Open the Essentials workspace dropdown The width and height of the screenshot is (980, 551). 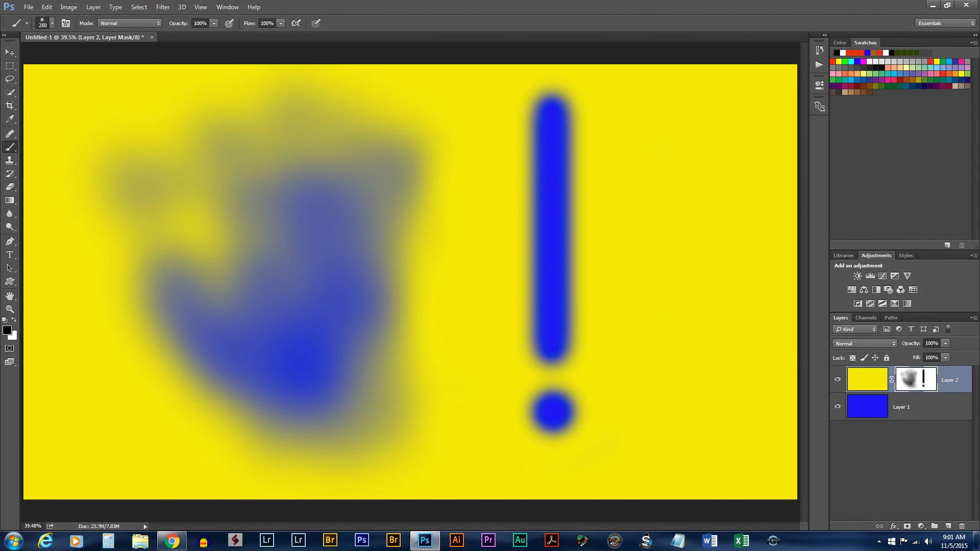[x=945, y=23]
